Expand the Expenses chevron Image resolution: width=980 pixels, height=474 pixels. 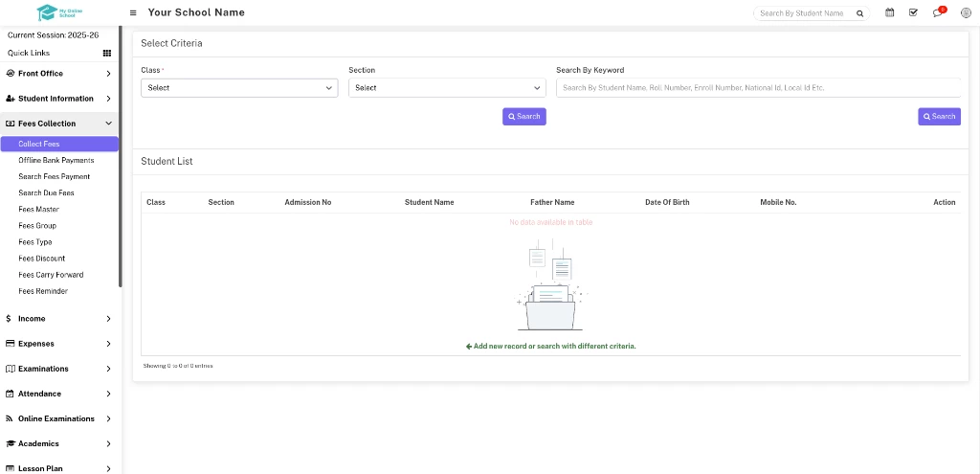point(109,344)
